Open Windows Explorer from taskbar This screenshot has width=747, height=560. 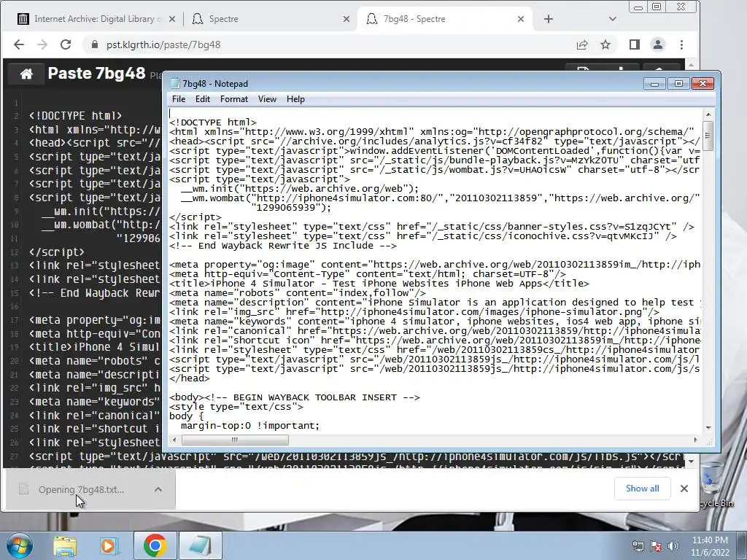(65, 545)
